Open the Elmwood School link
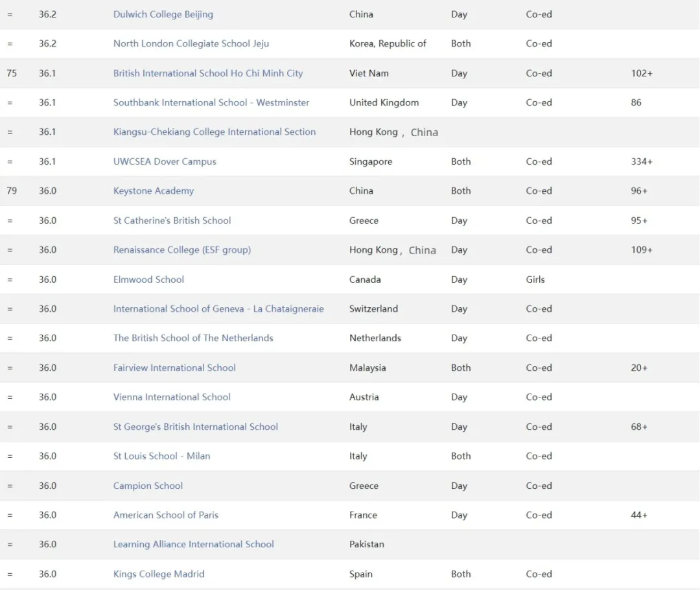Screen dimensions: 700x590 pyautogui.click(x=148, y=279)
